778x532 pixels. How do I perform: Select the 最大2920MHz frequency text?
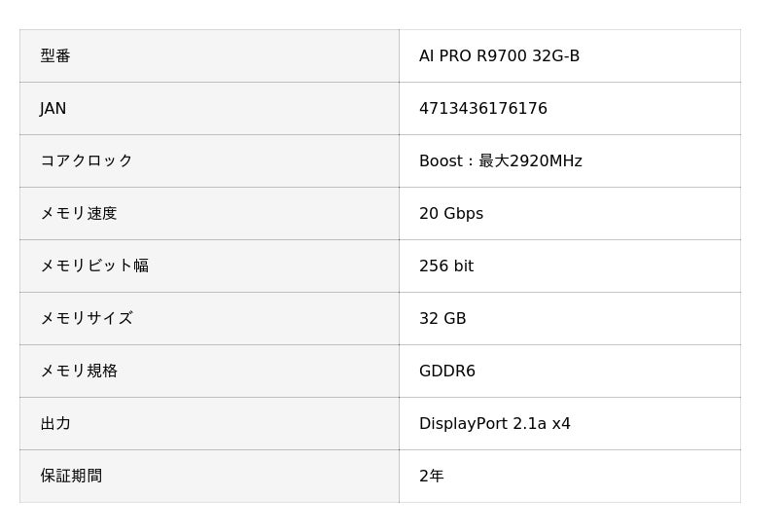pyautogui.click(x=530, y=161)
